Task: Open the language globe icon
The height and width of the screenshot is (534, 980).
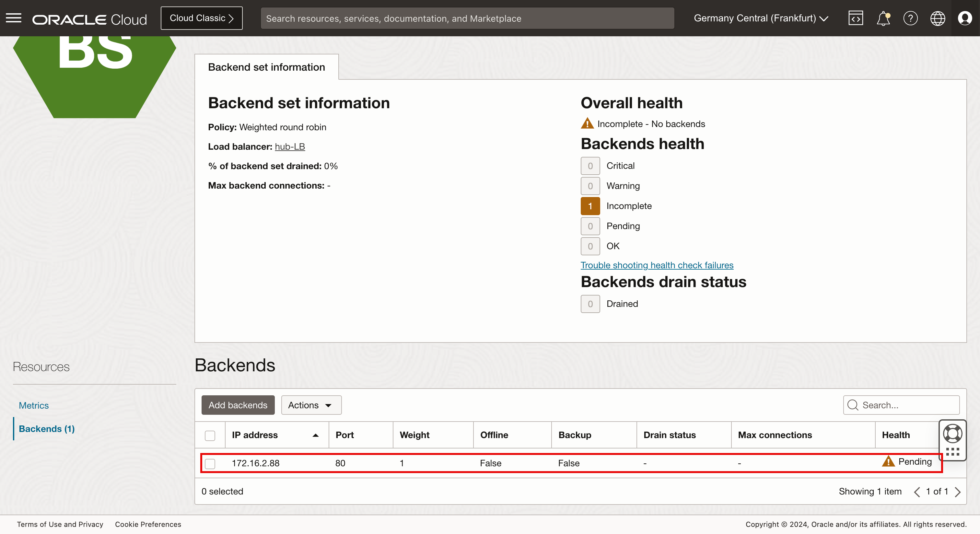Action: pyautogui.click(x=938, y=18)
